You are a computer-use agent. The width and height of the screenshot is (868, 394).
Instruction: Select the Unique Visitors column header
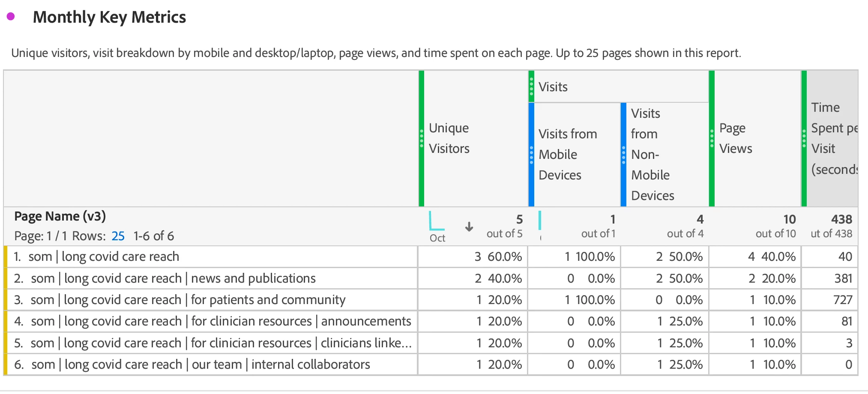click(449, 138)
